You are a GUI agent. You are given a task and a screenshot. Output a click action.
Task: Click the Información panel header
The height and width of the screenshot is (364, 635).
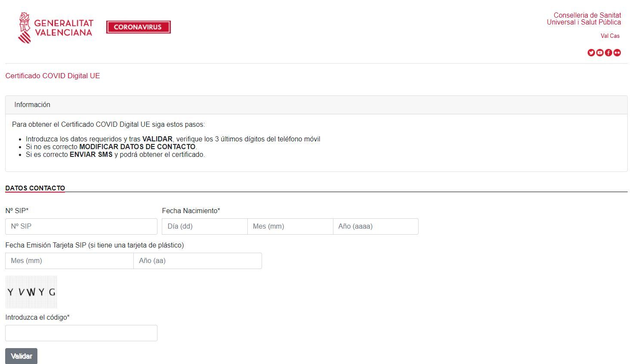pyautogui.click(x=316, y=105)
